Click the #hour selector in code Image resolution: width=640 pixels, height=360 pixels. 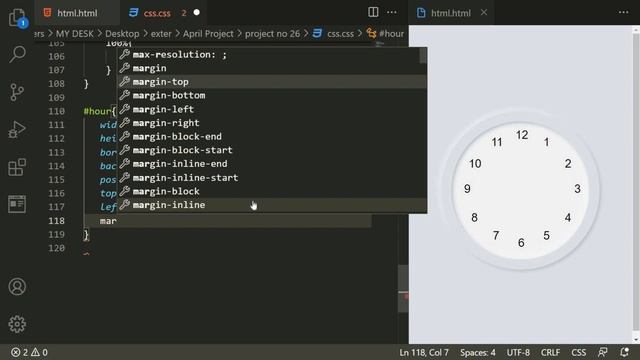97,111
